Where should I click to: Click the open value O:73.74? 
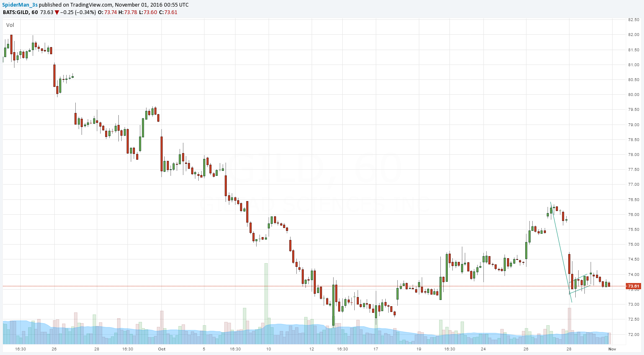coord(108,12)
